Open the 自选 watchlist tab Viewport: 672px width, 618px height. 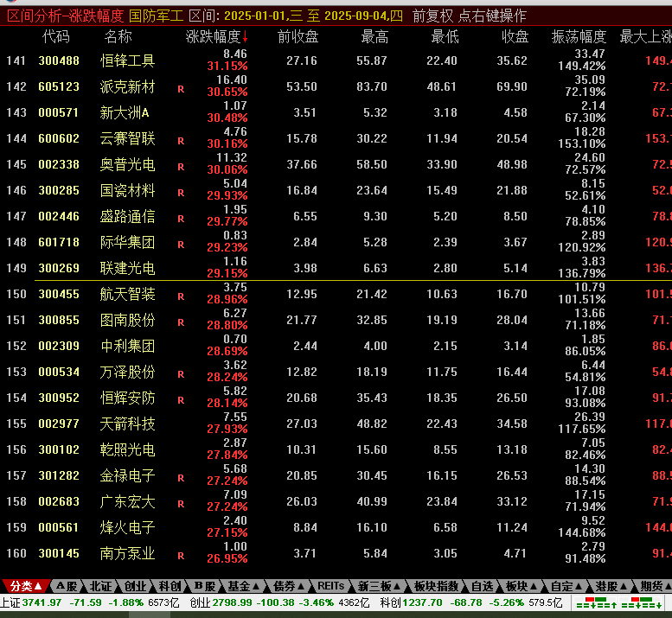click(x=482, y=586)
